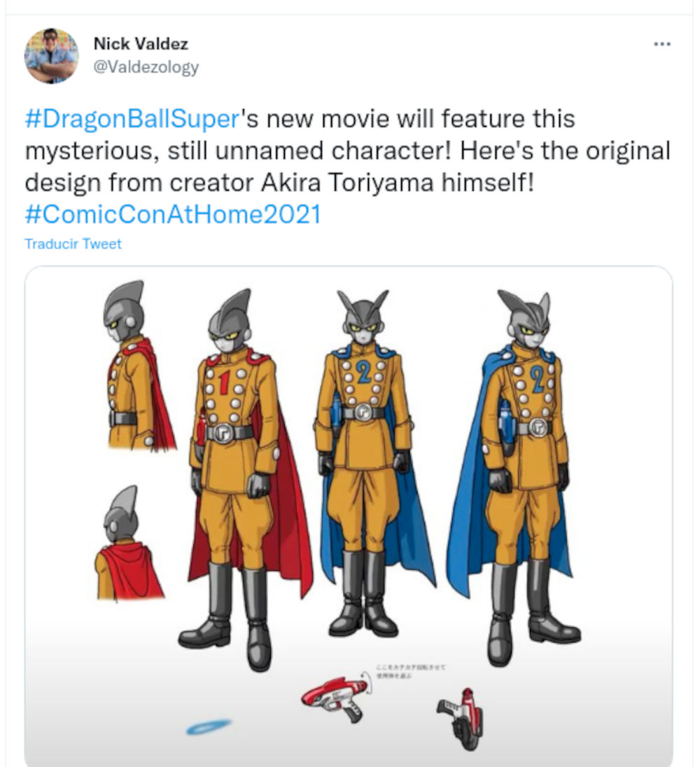Click the front-facing character's blue number 2

click(363, 373)
